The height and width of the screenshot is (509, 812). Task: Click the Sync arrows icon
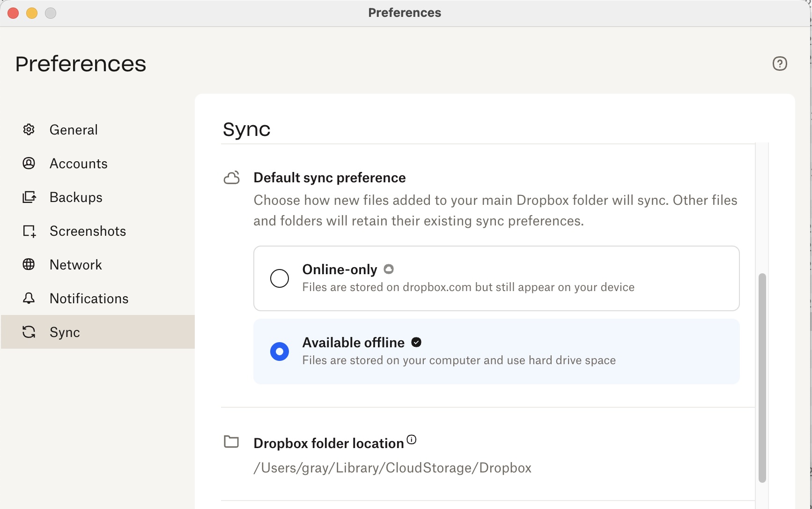[29, 332]
